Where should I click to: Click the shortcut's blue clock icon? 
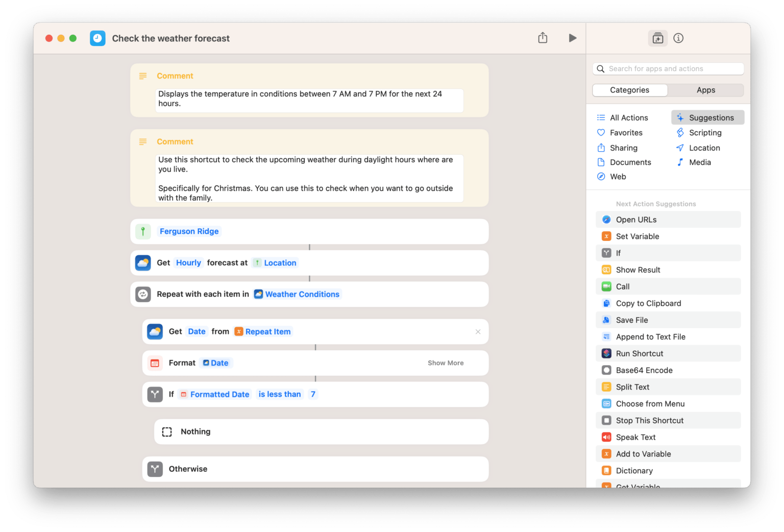click(x=97, y=38)
